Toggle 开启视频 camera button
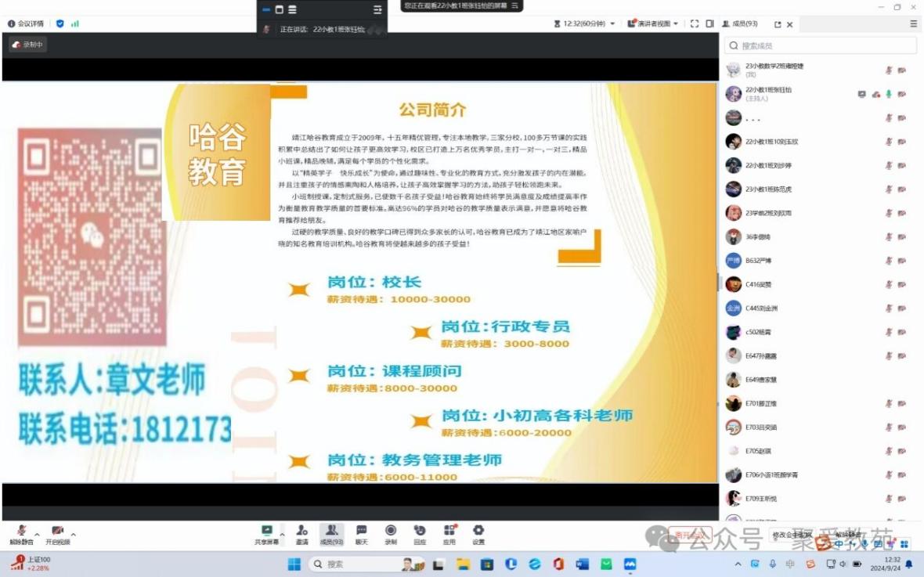The height and width of the screenshot is (577, 924). (x=57, y=534)
